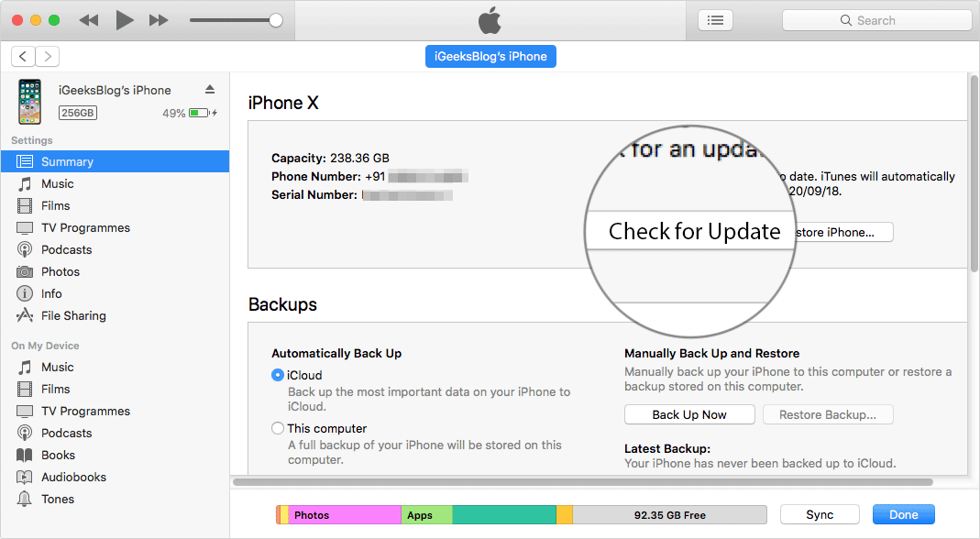Select Summary in the Settings sidebar

coord(67,161)
